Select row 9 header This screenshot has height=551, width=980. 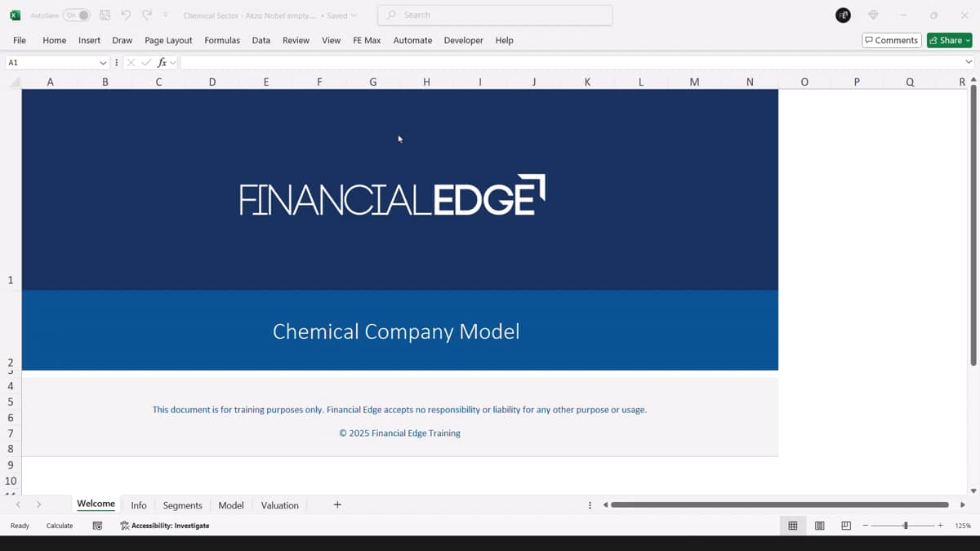pos(11,464)
